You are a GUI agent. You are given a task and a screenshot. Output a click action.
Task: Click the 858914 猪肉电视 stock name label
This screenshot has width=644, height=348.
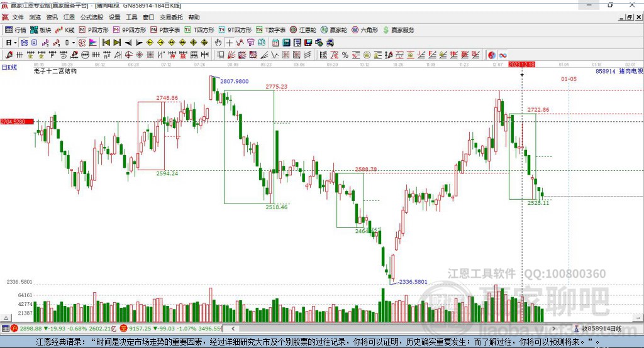pyautogui.click(x=619, y=71)
